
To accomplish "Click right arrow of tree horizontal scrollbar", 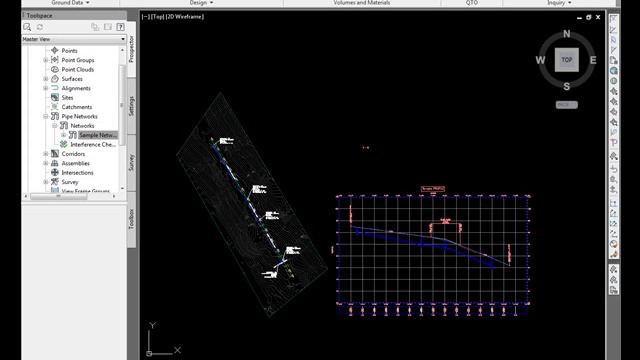I will [114, 196].
